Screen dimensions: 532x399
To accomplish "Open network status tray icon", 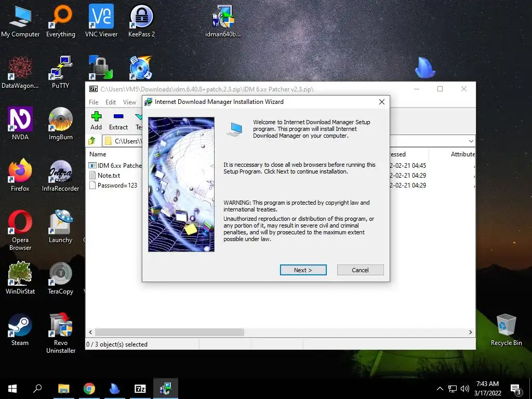I will (x=453, y=389).
